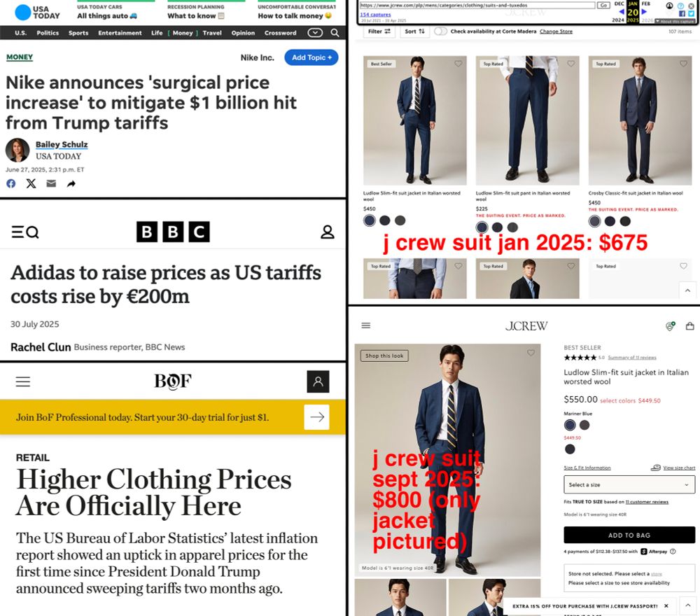Open author link Bailey Schulz

pos(62,144)
